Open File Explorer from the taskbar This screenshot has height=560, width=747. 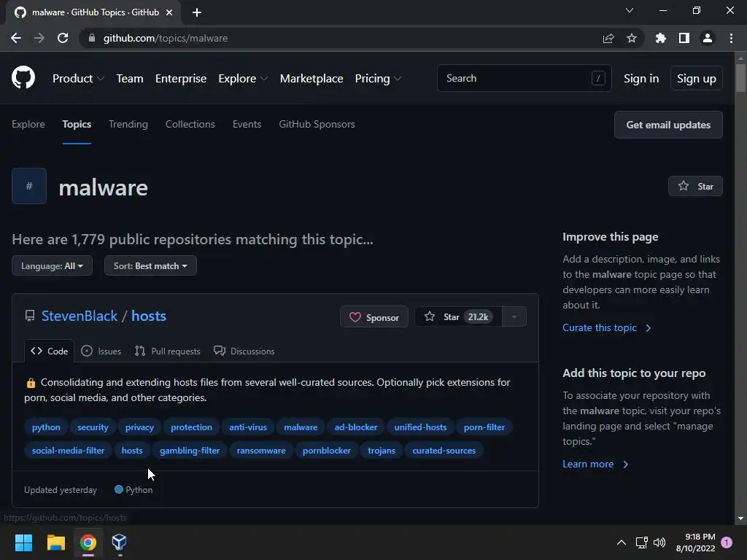(x=55, y=542)
